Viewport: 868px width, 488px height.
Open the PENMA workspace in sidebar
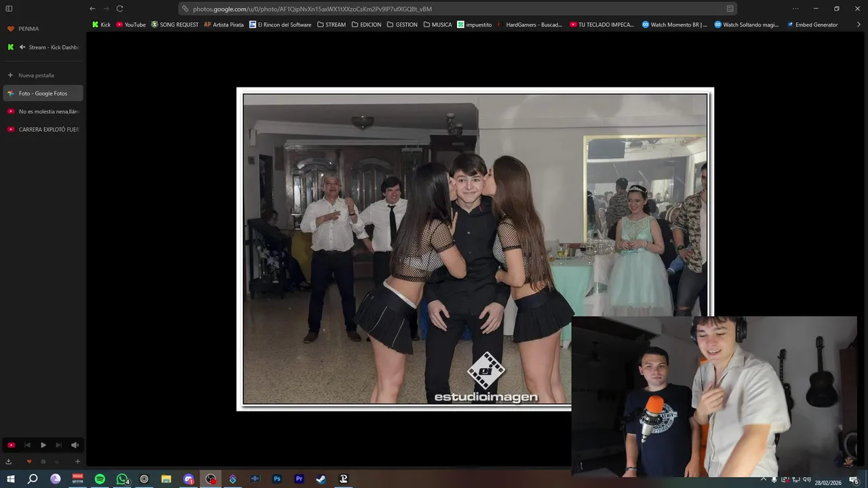click(x=23, y=28)
